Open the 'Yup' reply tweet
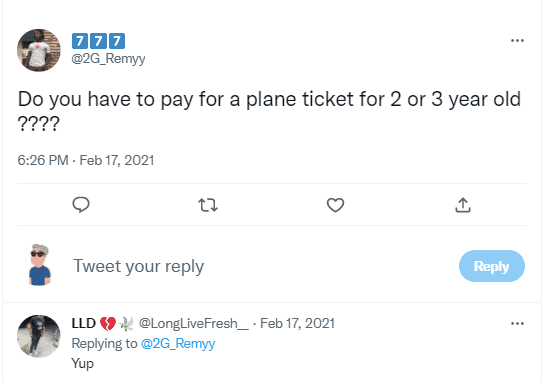 click(82, 364)
